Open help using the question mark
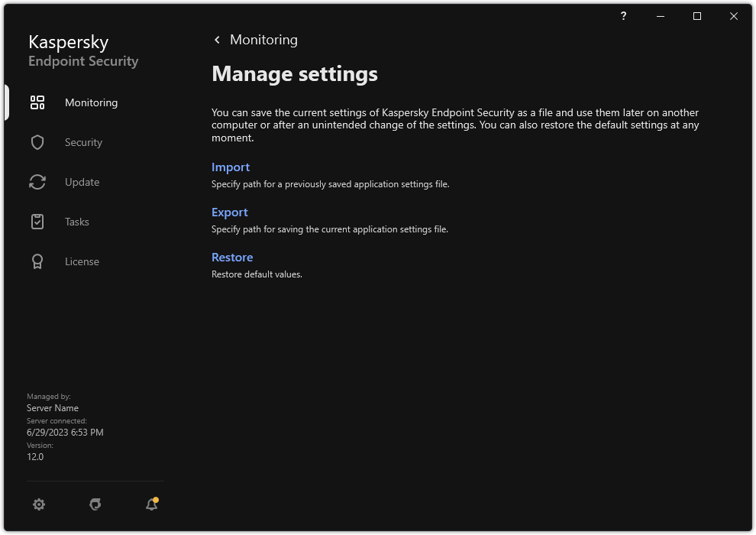Viewport: 756px width, 535px height. coord(623,16)
